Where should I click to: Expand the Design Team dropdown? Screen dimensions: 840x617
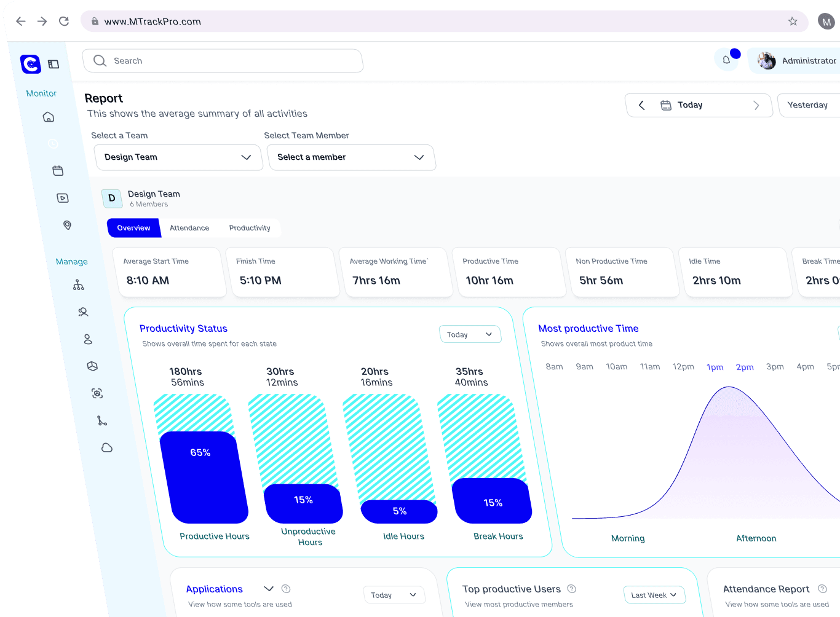click(x=178, y=157)
